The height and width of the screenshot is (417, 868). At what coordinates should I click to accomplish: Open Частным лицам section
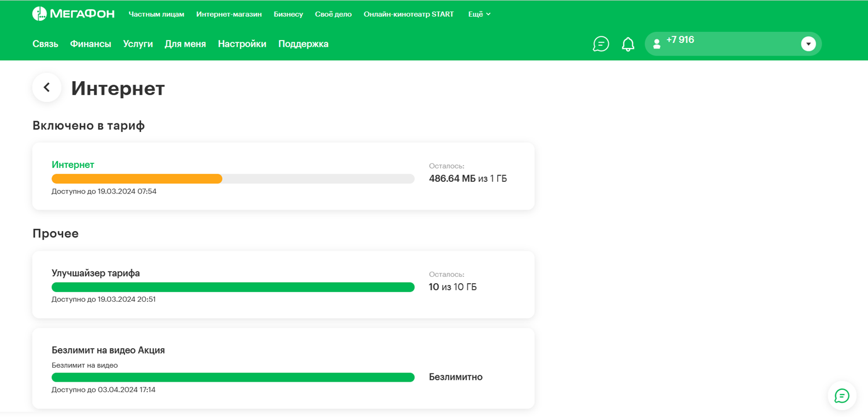(156, 14)
